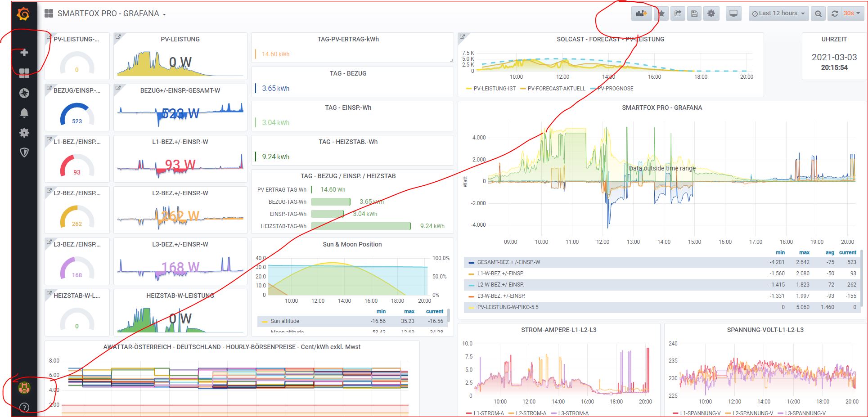Open SPANNUNG-VOLT-L1-L2-L3 panel title menu
868x417 pixels.
pyautogui.click(x=765, y=330)
